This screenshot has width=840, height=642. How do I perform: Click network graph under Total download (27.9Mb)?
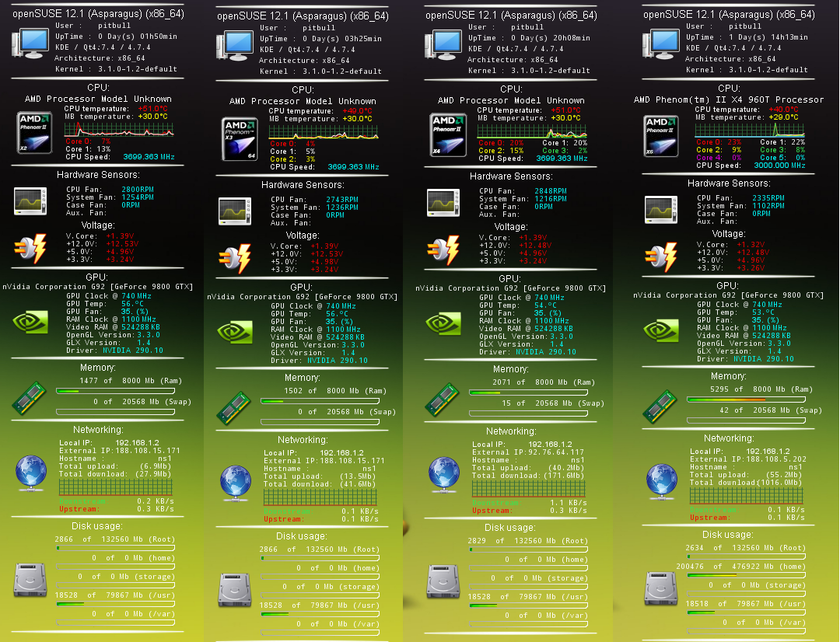[116, 487]
